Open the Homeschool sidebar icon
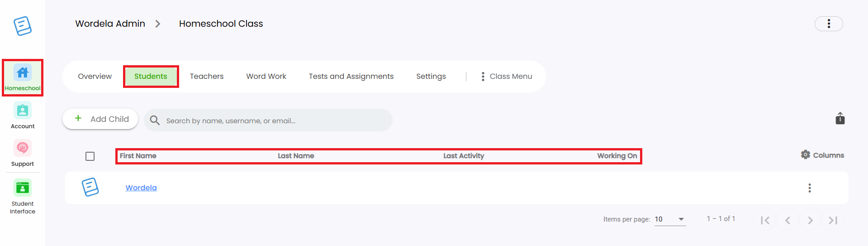 pyautogui.click(x=23, y=77)
